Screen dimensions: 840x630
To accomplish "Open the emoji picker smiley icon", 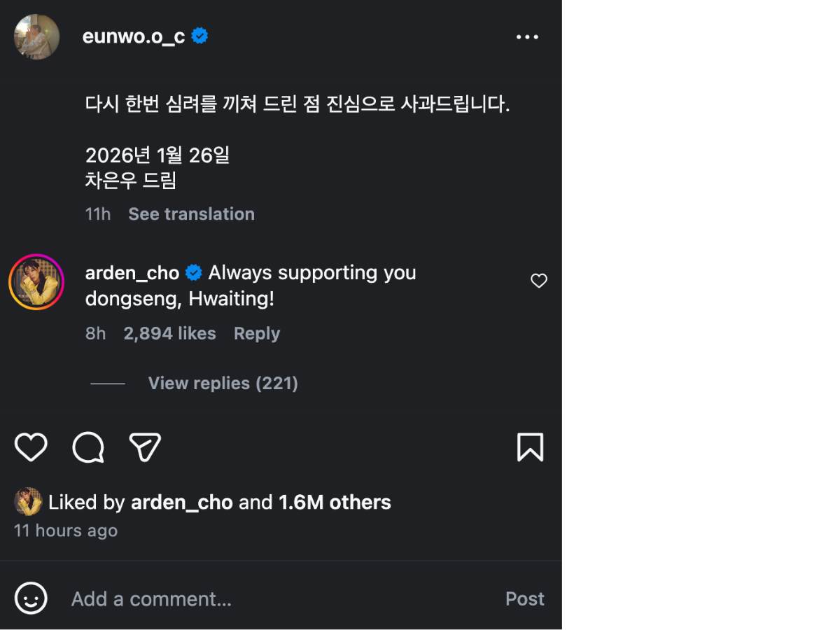I will pyautogui.click(x=31, y=598).
